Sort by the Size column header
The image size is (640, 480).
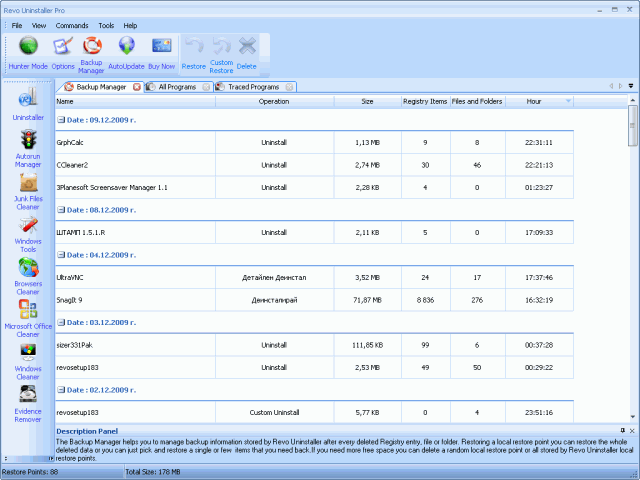[367, 101]
